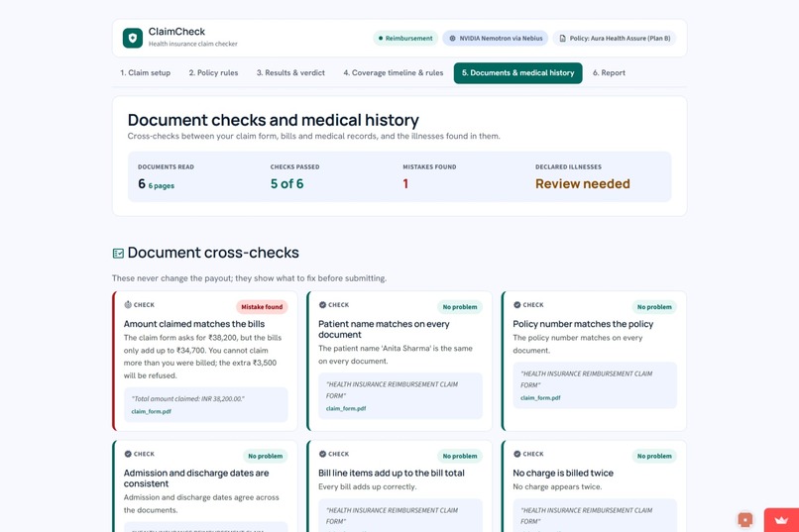
Task: Open the 1. Claim setup tab
Action: 145,72
